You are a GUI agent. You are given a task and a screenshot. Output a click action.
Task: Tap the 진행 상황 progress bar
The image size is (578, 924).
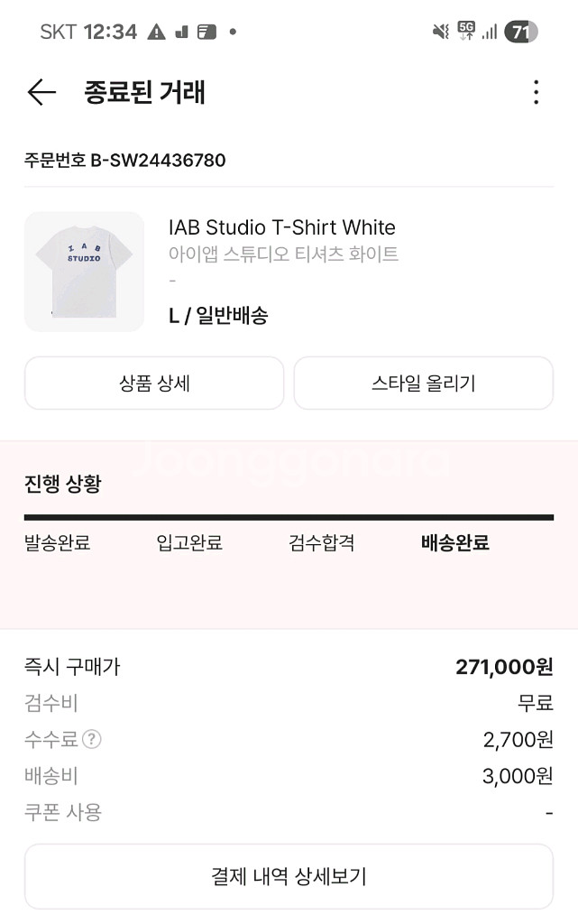(289, 517)
